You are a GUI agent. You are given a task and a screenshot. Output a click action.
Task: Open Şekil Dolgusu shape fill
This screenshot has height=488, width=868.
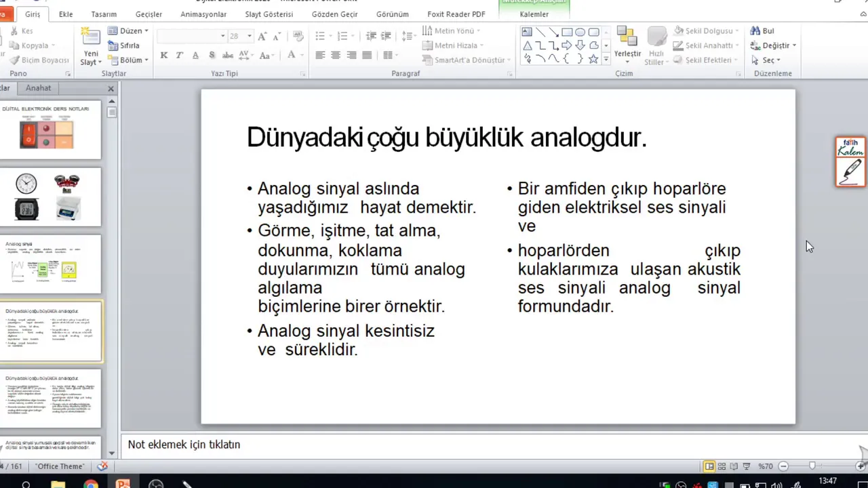(x=707, y=31)
